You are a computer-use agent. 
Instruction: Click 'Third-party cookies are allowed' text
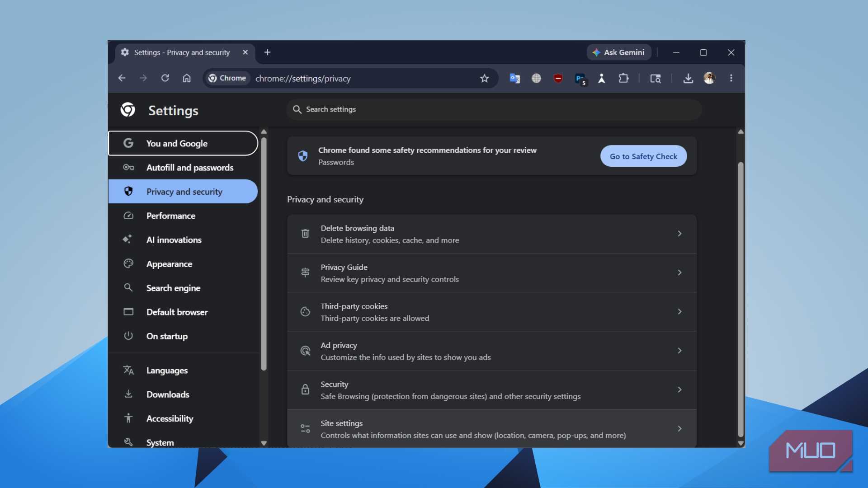(375, 319)
